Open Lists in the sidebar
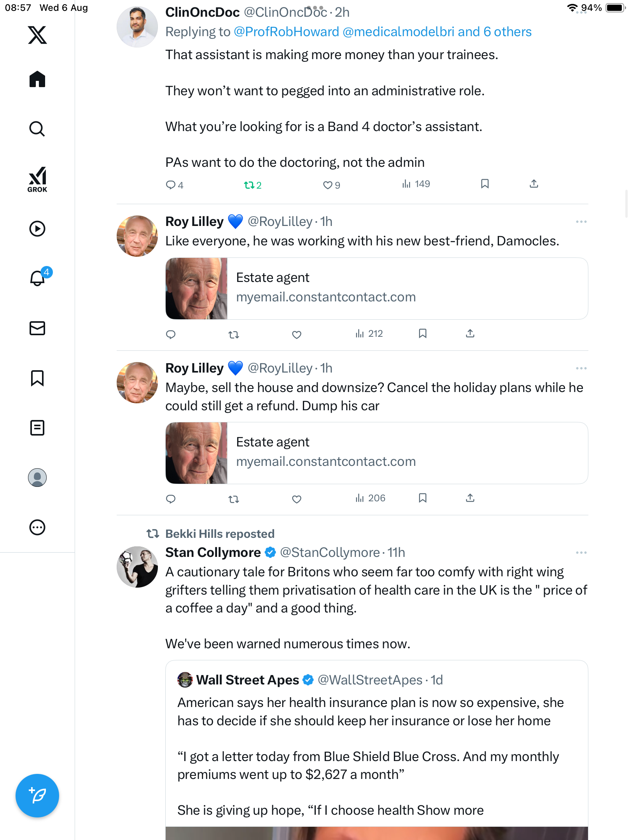Viewport: 630px width, 840px height. pyautogui.click(x=37, y=428)
